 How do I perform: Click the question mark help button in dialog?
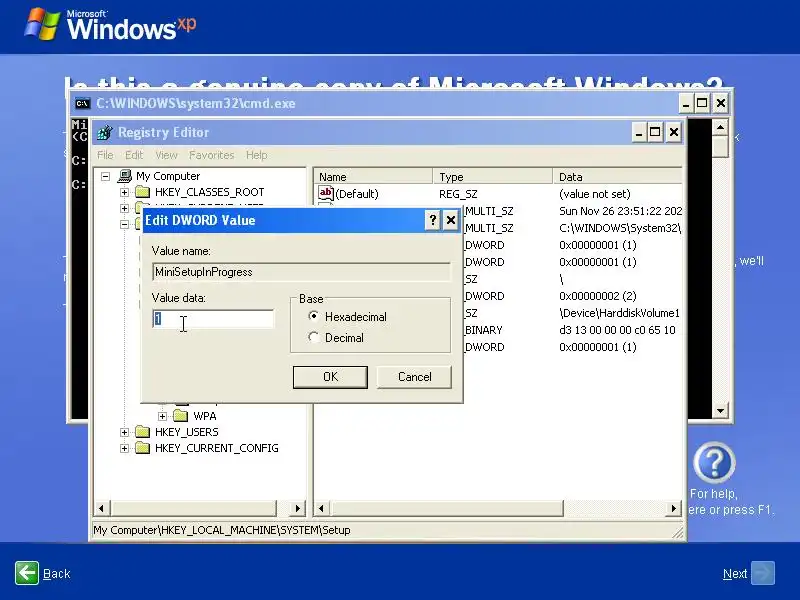pyautogui.click(x=433, y=220)
